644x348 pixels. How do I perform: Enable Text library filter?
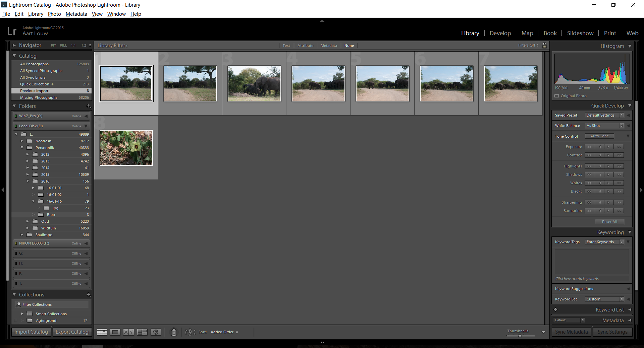(x=286, y=46)
